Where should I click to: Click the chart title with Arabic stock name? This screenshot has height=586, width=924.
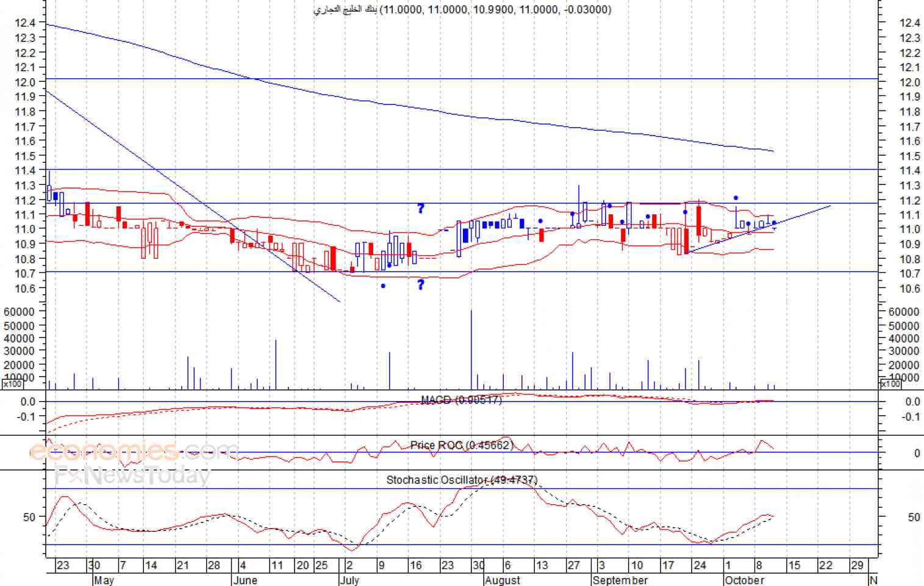coord(462,9)
